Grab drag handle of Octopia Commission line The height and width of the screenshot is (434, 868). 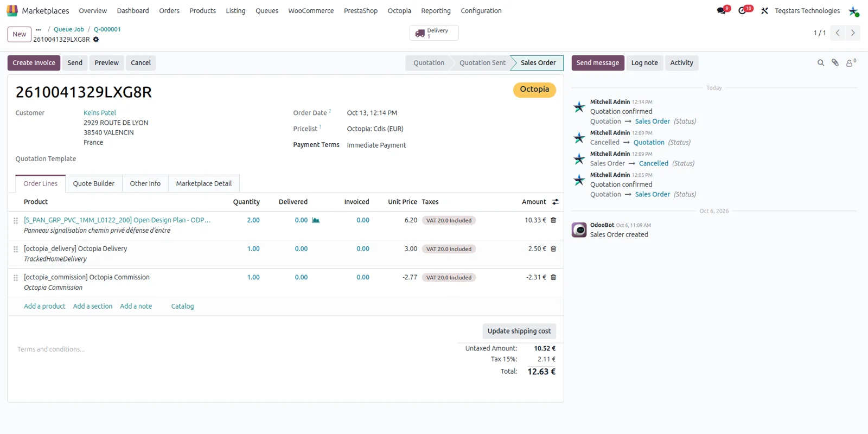(x=16, y=278)
